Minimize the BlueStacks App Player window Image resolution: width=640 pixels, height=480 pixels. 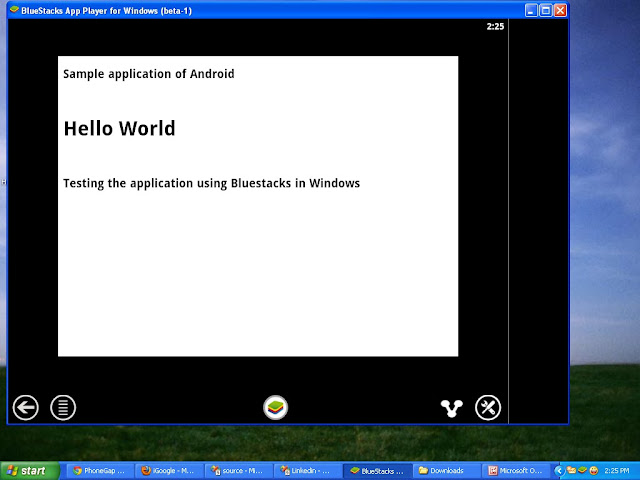[x=531, y=10]
